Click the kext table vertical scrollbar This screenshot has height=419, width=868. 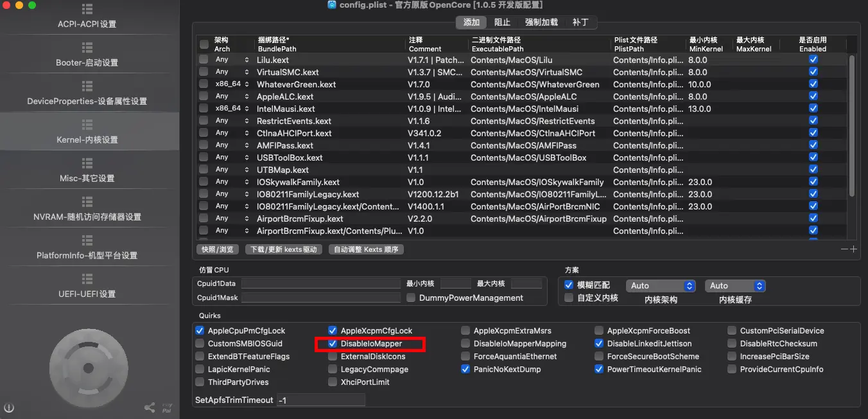coord(852,125)
